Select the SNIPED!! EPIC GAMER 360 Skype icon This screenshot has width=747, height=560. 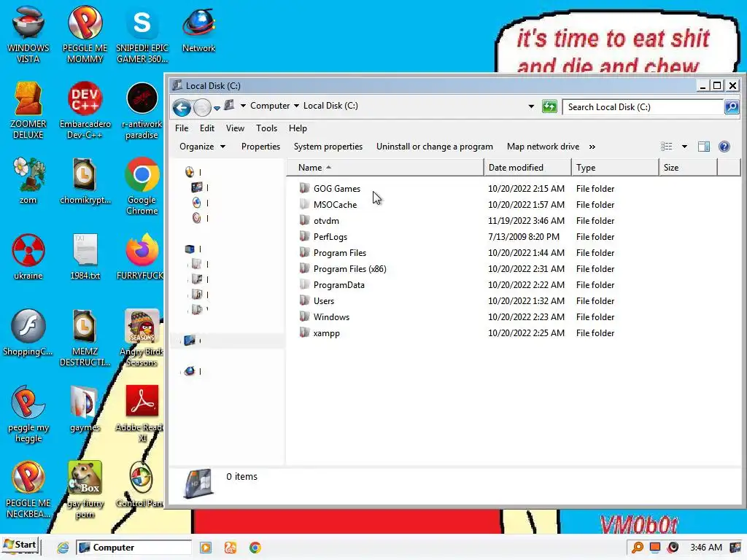(x=142, y=34)
